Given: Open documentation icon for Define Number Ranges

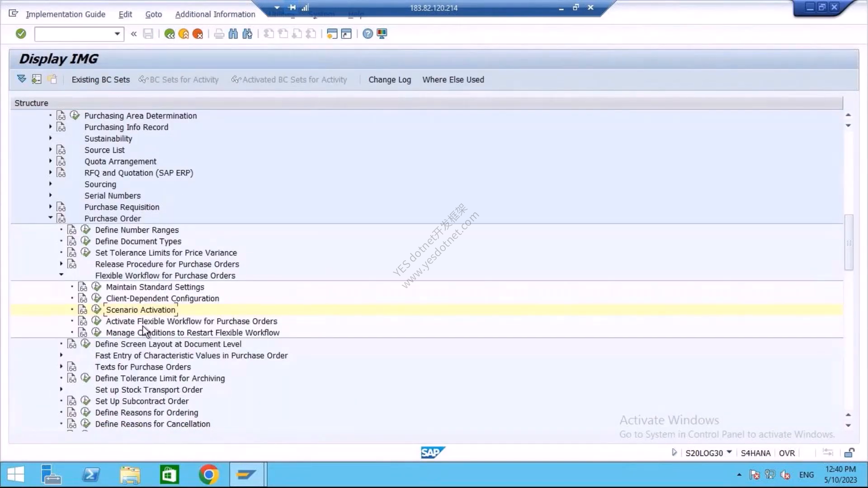Looking at the screenshot, I should [x=72, y=230].
